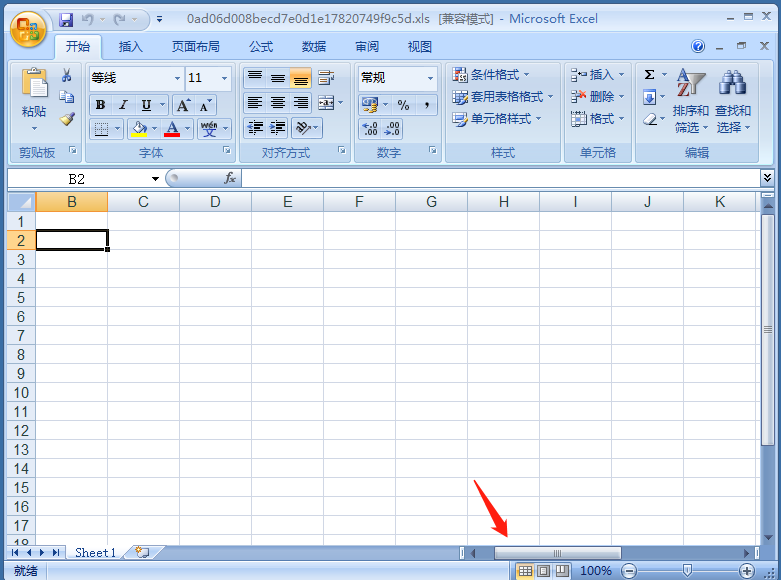Open the 插入 ribbon tab
This screenshot has width=781, height=580.
point(130,47)
